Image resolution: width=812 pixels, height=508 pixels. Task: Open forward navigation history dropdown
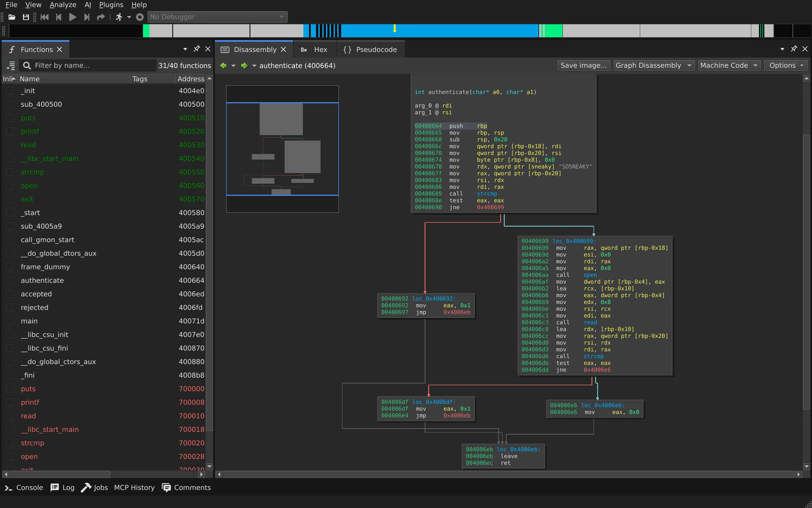pyautogui.click(x=254, y=65)
